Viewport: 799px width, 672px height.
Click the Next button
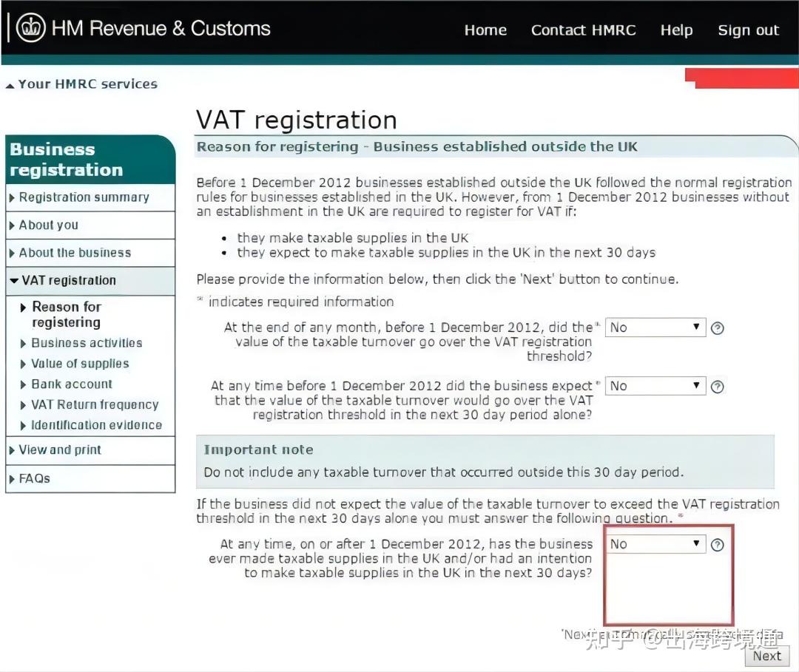point(766,656)
